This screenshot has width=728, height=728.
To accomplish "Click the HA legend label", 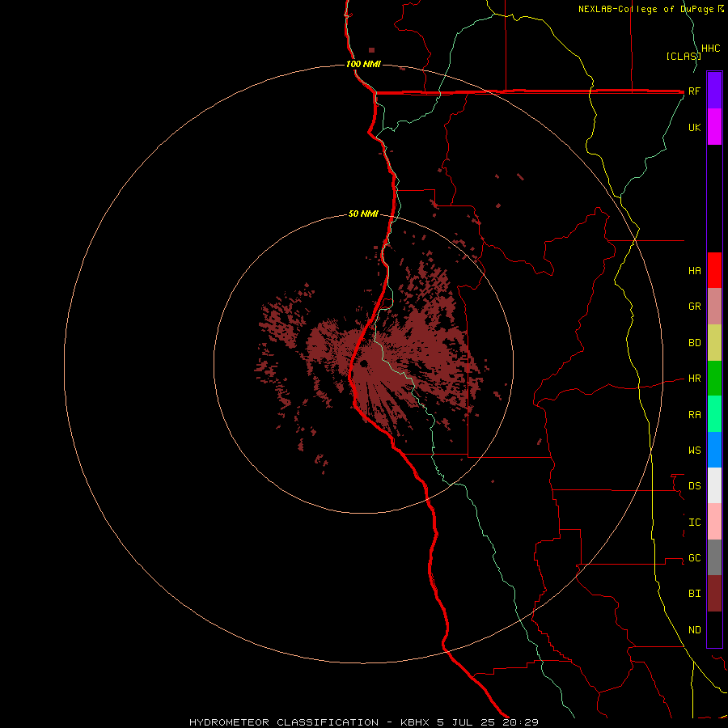I will (694, 271).
